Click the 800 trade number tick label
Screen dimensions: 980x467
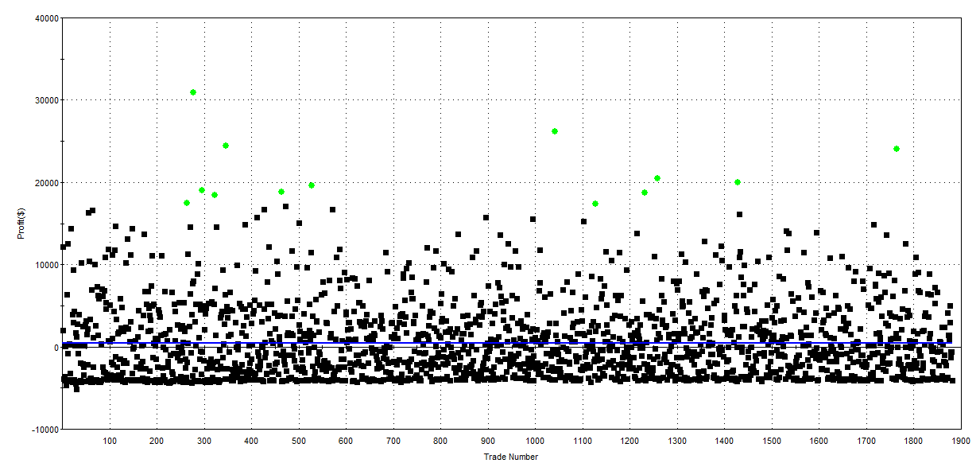pyautogui.click(x=440, y=439)
